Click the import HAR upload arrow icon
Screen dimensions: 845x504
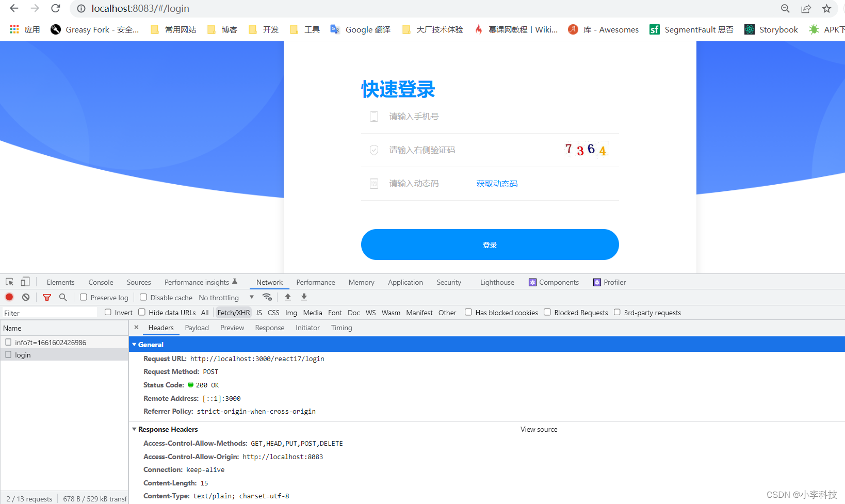(x=288, y=297)
